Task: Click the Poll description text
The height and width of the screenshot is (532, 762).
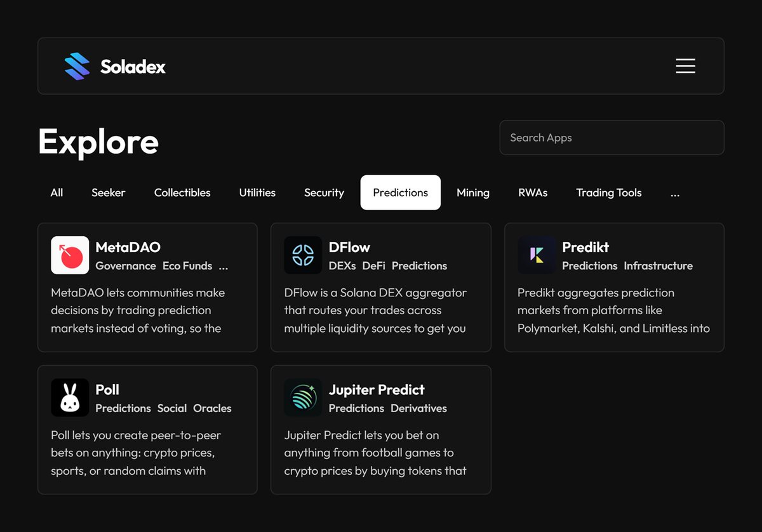Action: [x=136, y=453]
